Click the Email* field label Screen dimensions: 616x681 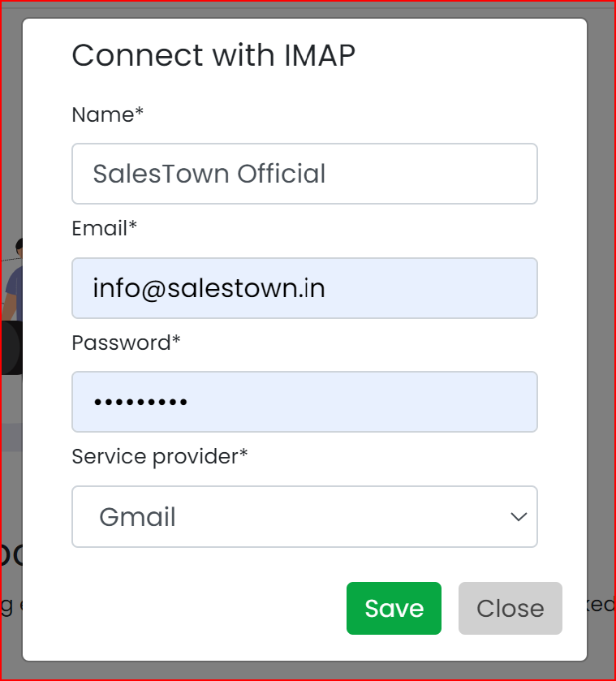coord(104,228)
